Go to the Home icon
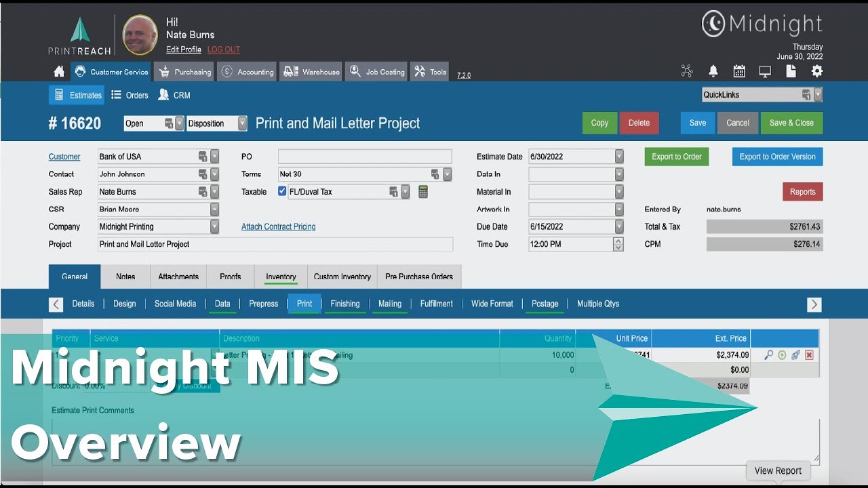 [59, 72]
